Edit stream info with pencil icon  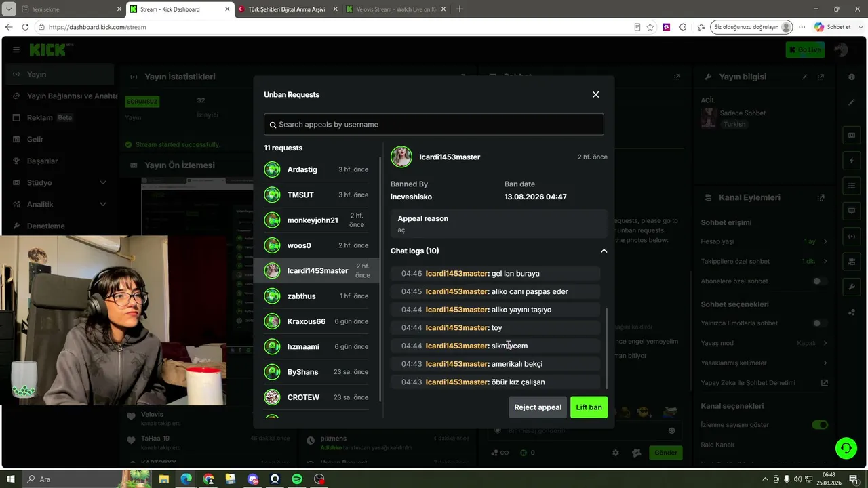pyautogui.click(x=805, y=77)
